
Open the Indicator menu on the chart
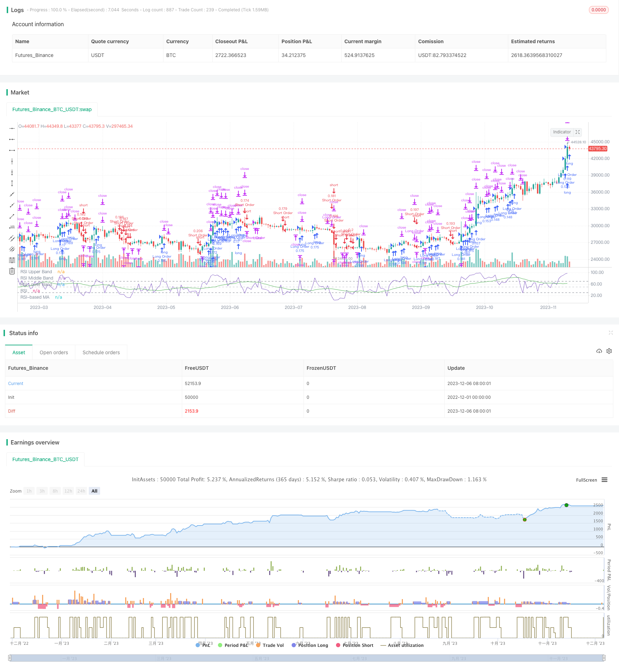coord(562,132)
